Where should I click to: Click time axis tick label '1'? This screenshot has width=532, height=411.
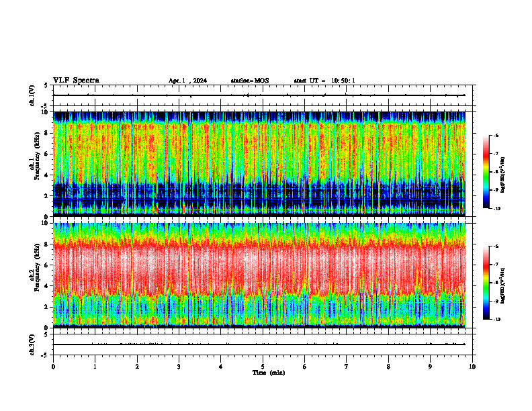(95, 367)
